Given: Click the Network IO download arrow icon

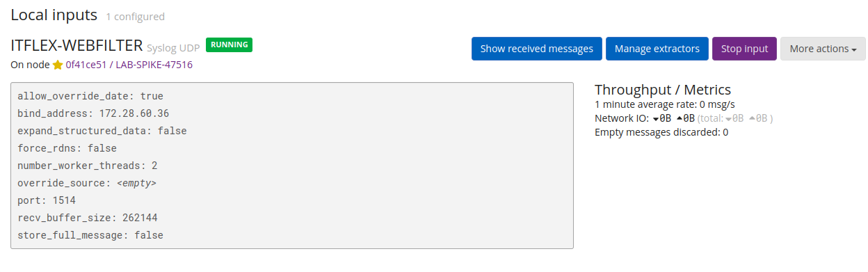Looking at the screenshot, I should (656, 118).
